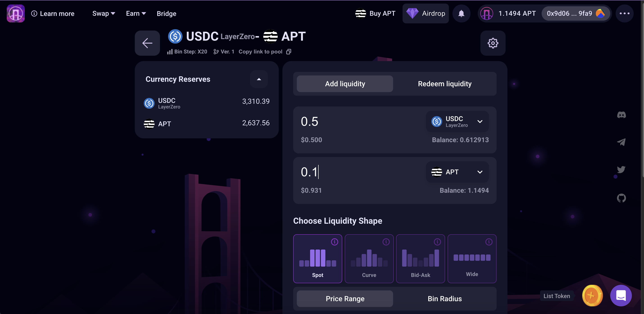Switch to Redeem liquidity tab
The height and width of the screenshot is (314, 644).
click(x=444, y=84)
